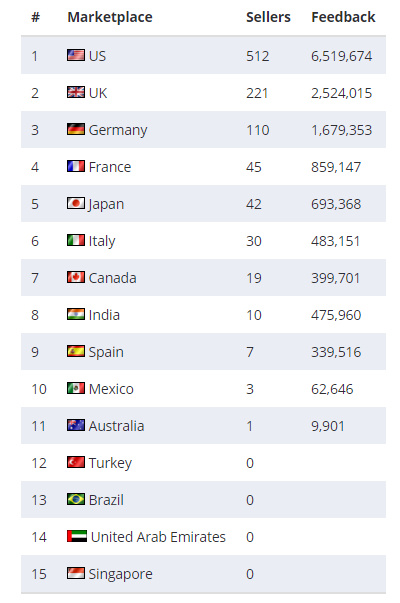Click the Turkey flag icon
Image resolution: width=400 pixels, height=603 pixels.
76,462
